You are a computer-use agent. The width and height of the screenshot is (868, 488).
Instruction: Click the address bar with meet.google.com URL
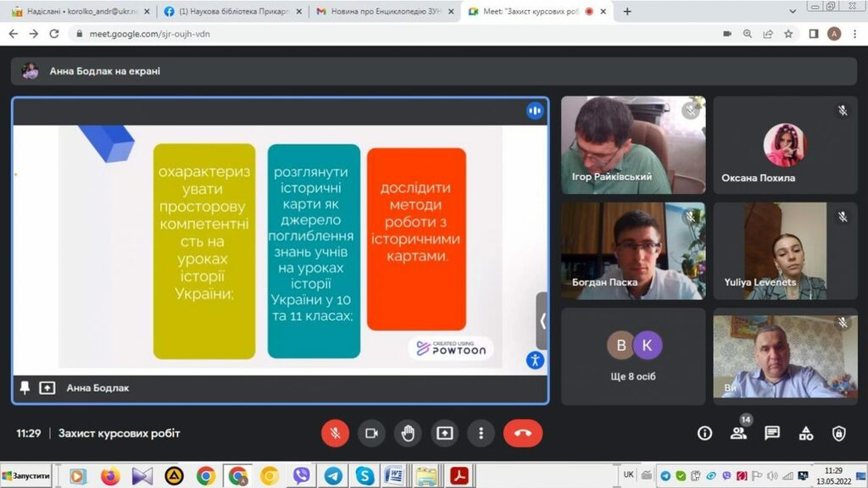(381, 34)
